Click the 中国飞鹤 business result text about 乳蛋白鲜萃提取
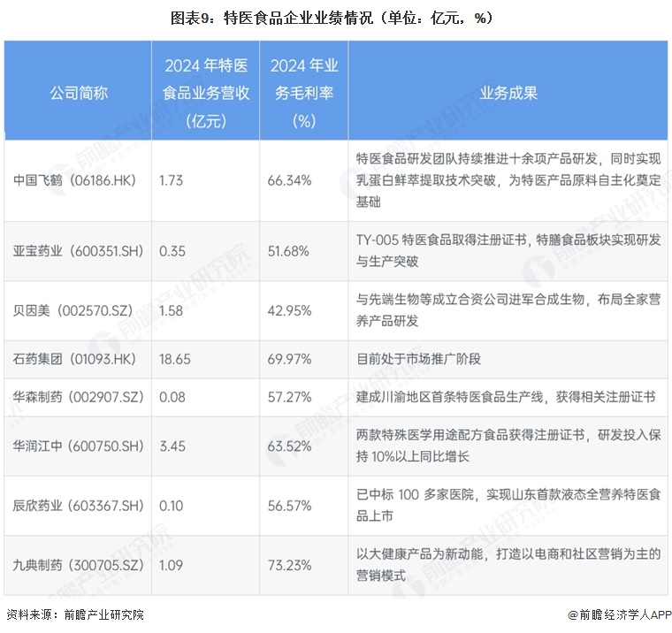 pyautogui.click(x=508, y=180)
